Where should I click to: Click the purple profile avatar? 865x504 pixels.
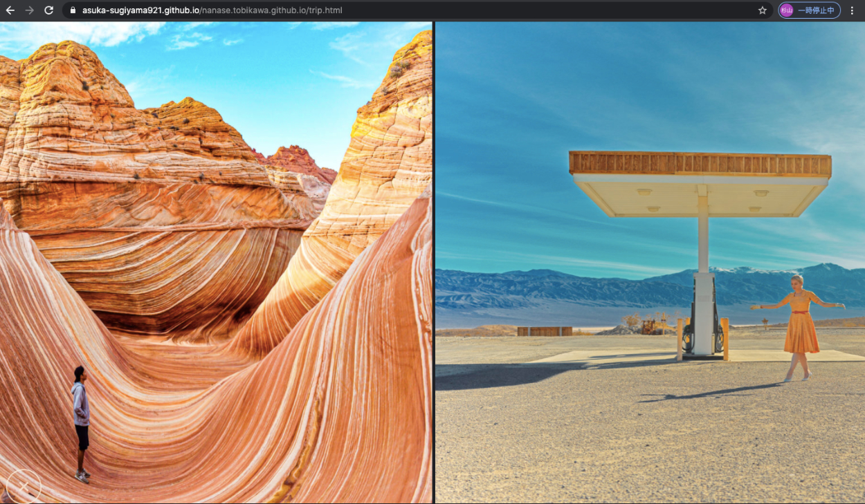point(787,10)
